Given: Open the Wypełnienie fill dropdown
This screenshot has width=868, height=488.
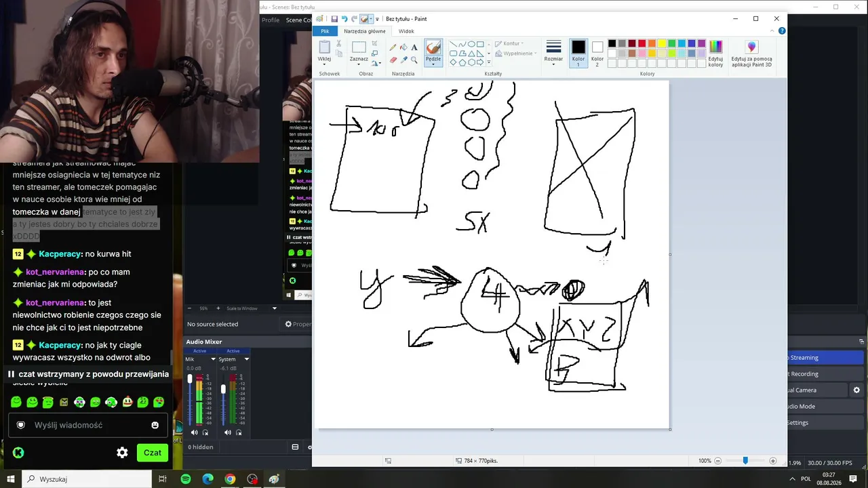Looking at the screenshot, I should click(515, 54).
